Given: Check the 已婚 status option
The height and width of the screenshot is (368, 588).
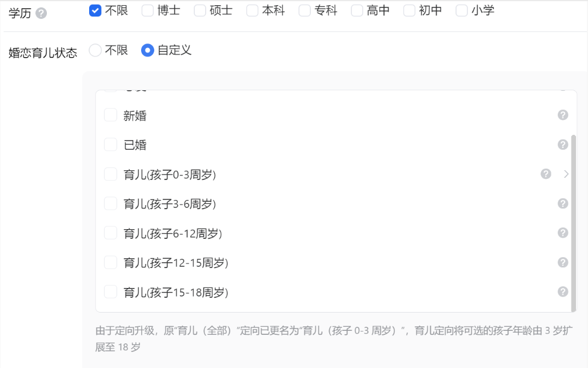Looking at the screenshot, I should [110, 144].
